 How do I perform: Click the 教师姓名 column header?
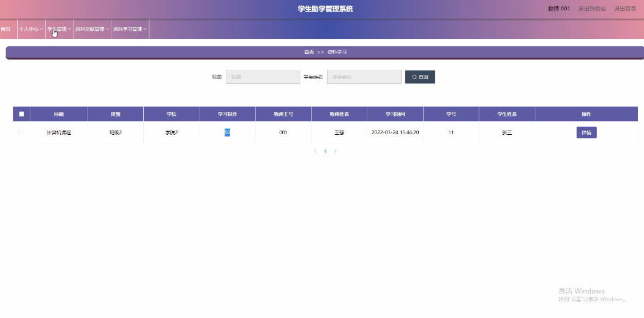[339, 114]
